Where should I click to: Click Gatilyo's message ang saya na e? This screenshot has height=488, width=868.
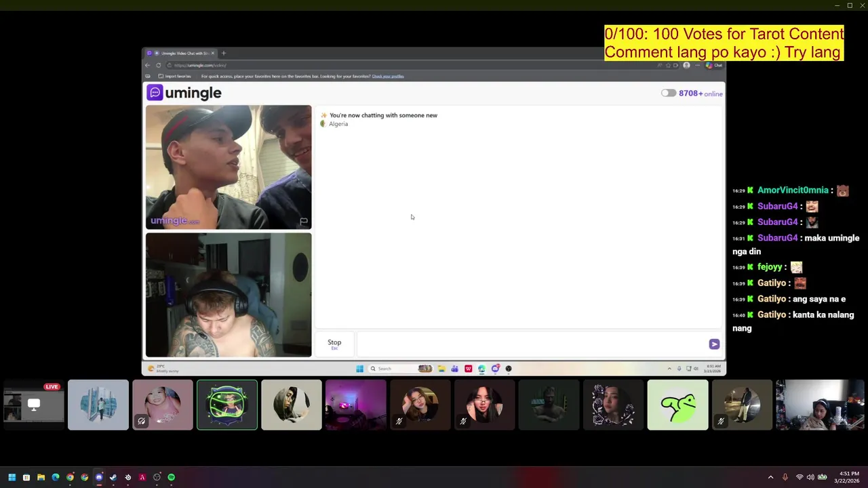tap(819, 299)
